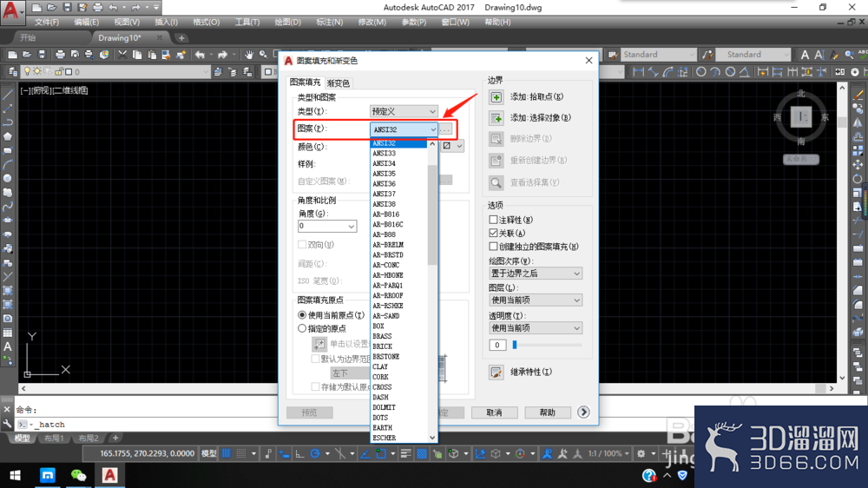Click the Inherit Properties icon button
This screenshot has width=868, height=488.
point(496,373)
